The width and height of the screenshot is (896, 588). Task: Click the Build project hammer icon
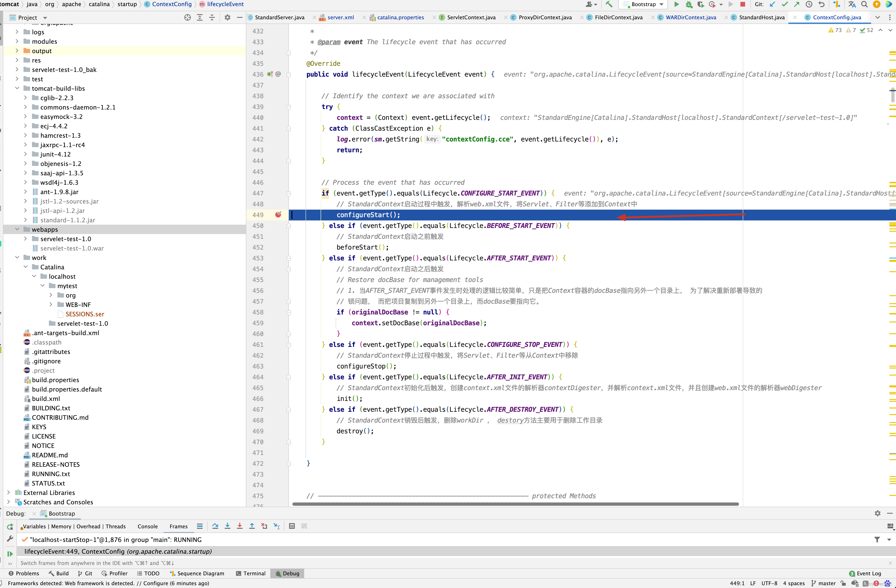609,4
